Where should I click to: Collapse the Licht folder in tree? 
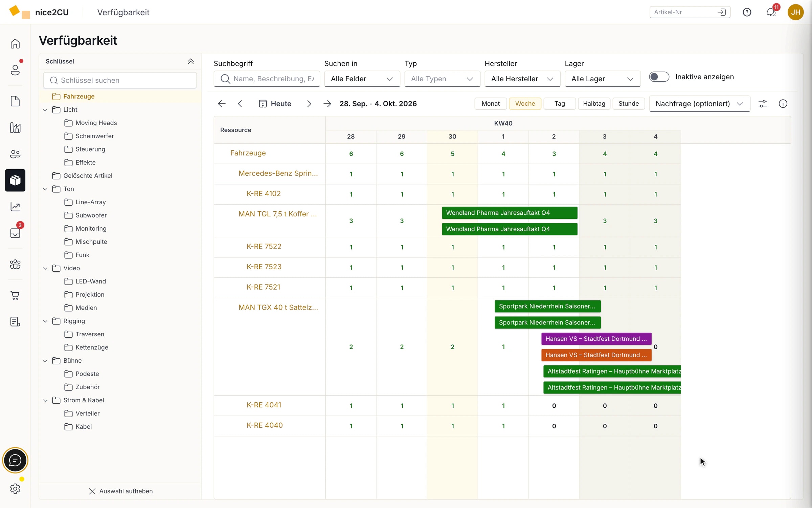point(45,110)
